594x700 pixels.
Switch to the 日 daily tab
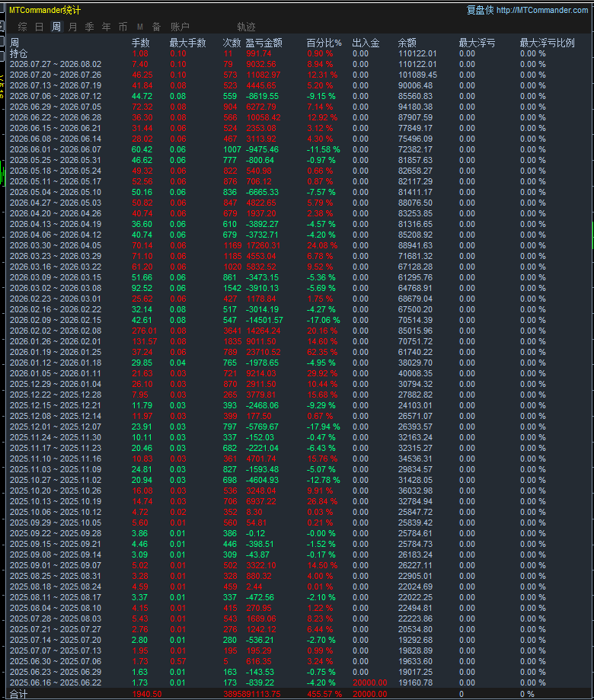(40, 27)
